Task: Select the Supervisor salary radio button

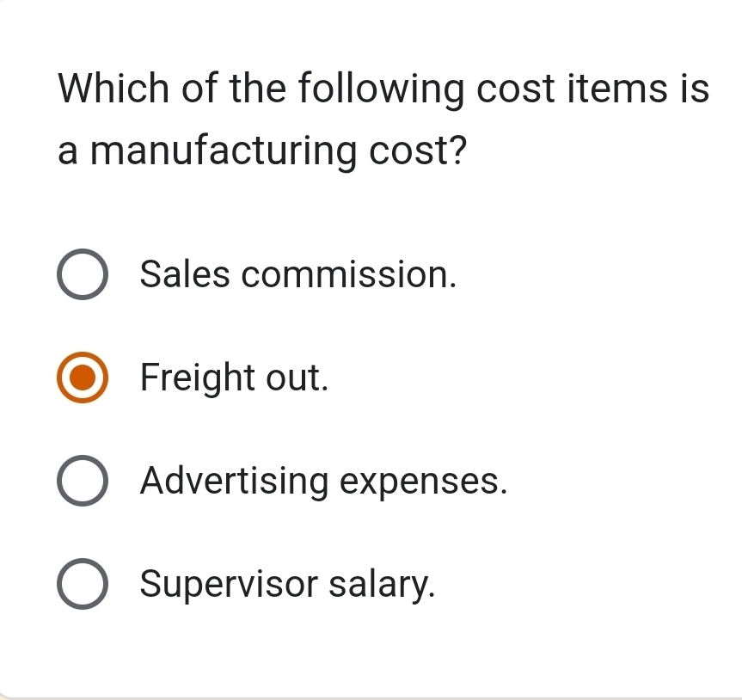Action: tap(83, 585)
